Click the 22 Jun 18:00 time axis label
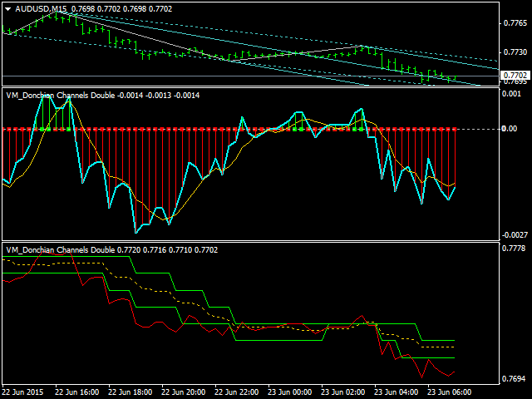Image resolution: width=532 pixels, height=399 pixels. pyautogui.click(x=131, y=392)
